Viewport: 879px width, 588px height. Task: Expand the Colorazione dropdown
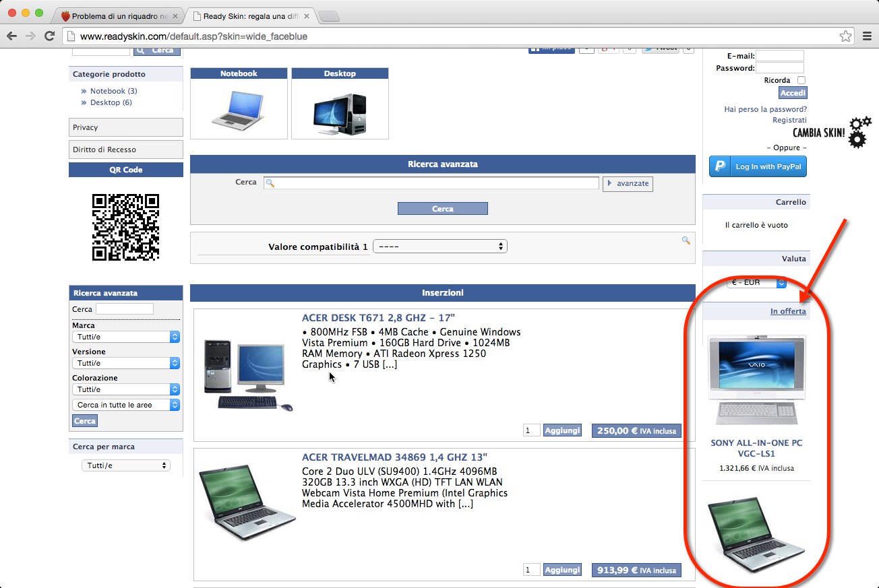(126, 389)
